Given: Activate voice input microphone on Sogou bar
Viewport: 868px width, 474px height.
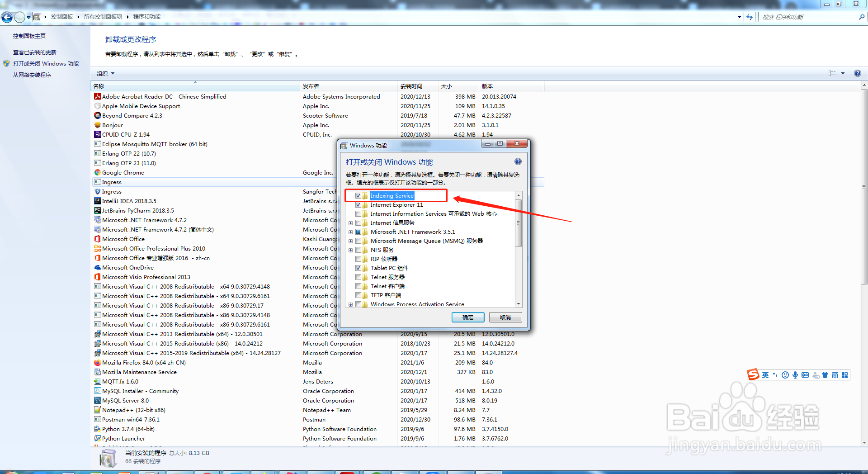Looking at the screenshot, I should coord(795,375).
